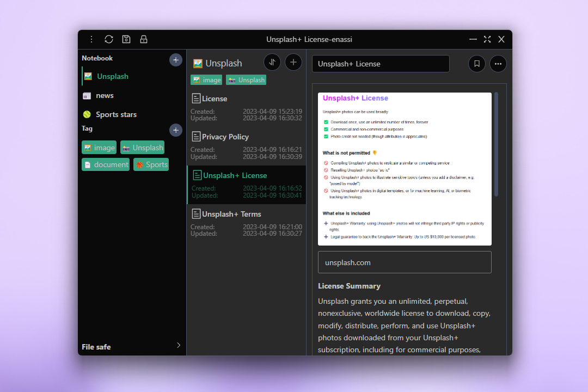Viewport: 588px width, 392px height.
Task: Click the Unsplash+ License preview image
Action: (x=405, y=169)
